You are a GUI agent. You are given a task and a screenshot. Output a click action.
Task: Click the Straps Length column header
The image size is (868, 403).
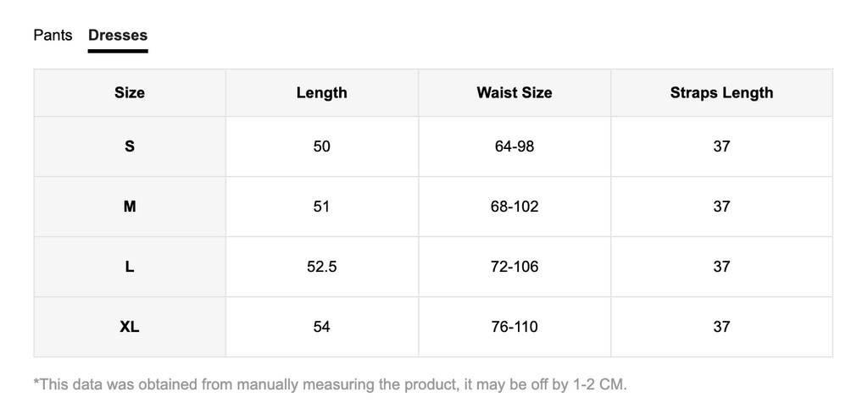point(721,93)
